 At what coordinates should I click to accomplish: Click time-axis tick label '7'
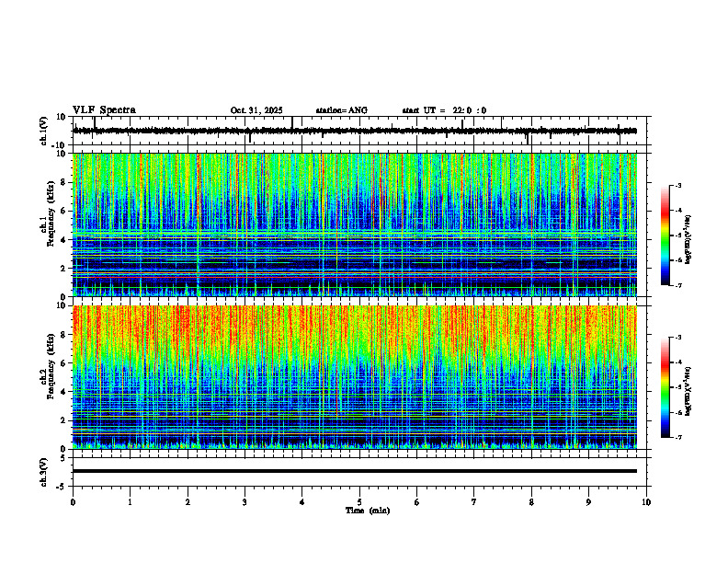pos(474,502)
